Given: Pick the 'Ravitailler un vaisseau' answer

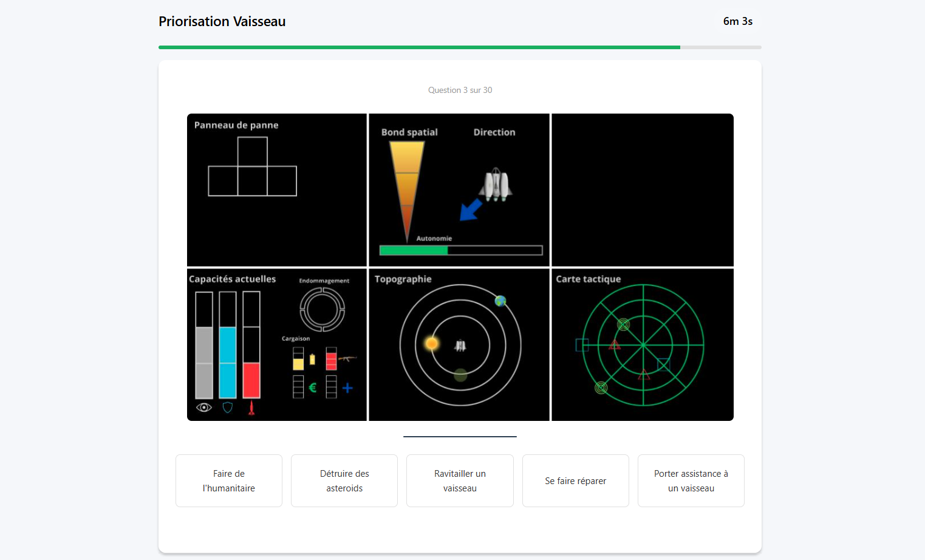Looking at the screenshot, I should 460,480.
